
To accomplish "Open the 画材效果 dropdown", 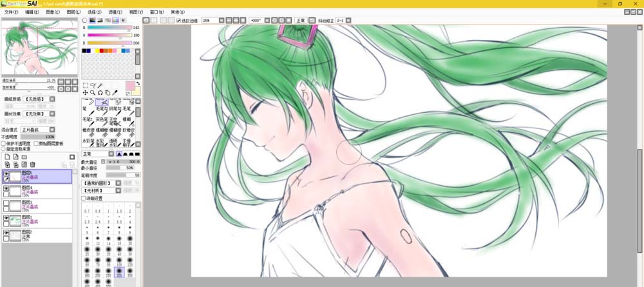I will [52, 114].
